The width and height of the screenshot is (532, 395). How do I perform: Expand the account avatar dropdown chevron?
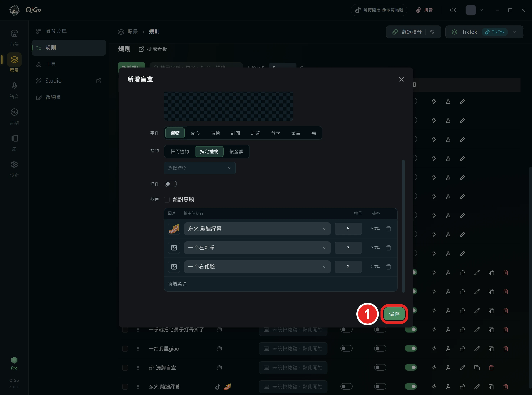[481, 10]
